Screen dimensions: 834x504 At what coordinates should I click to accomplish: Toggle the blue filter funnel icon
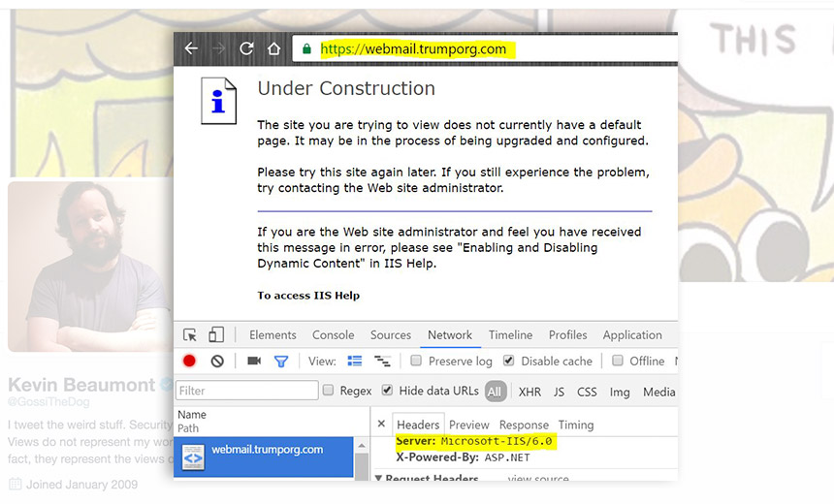pyautogui.click(x=281, y=362)
